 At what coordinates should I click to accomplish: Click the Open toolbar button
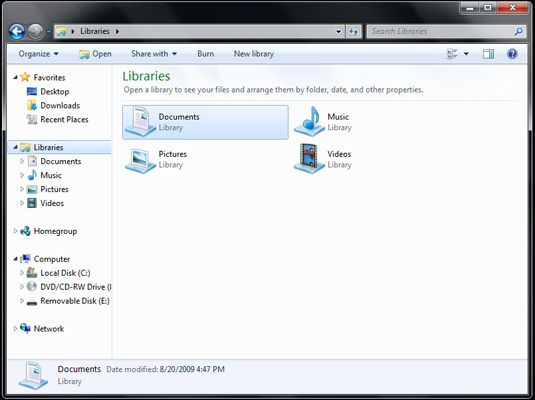click(95, 54)
